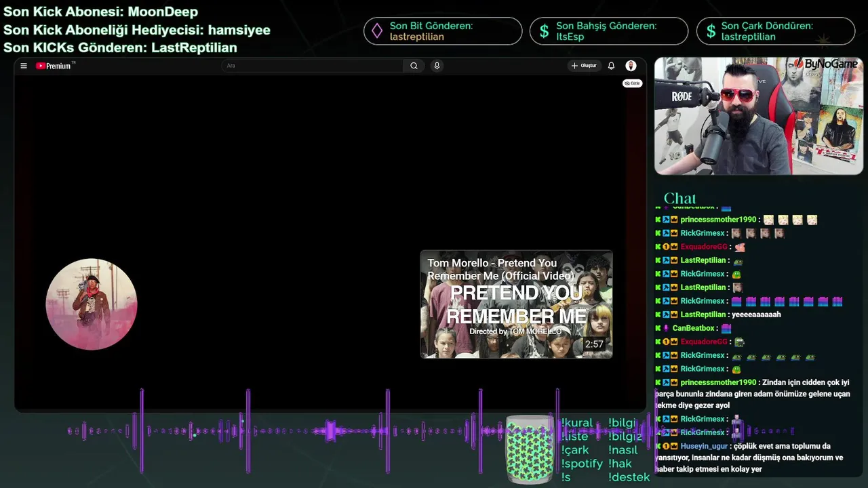
Task: Click princesssmother1990's 'Zindan için' message
Action: point(752,394)
